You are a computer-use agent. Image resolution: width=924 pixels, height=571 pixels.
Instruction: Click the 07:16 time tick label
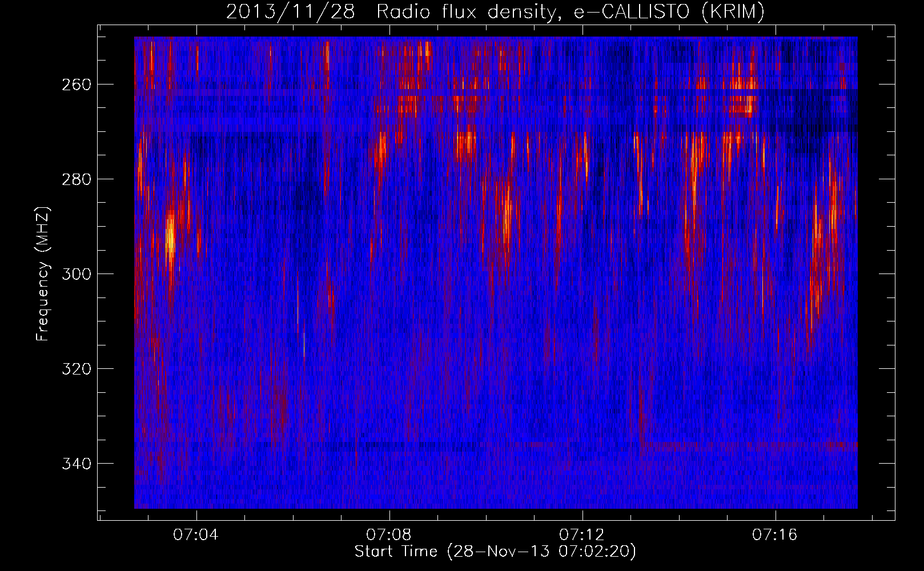click(775, 535)
